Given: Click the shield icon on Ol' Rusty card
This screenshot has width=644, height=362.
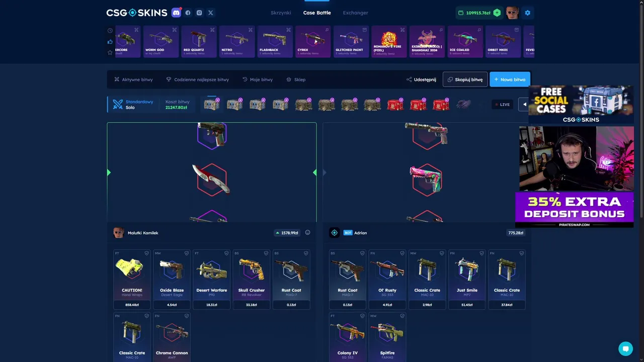Looking at the screenshot, I should click(x=402, y=253).
